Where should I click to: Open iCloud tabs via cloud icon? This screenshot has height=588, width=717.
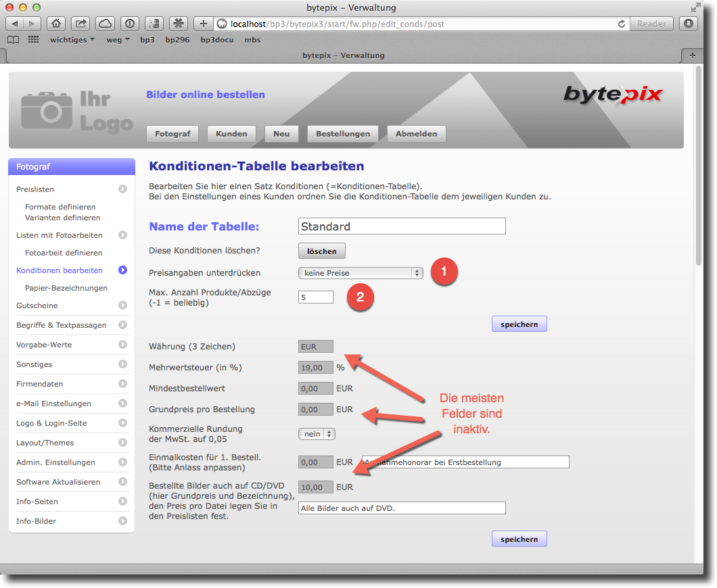tap(105, 24)
